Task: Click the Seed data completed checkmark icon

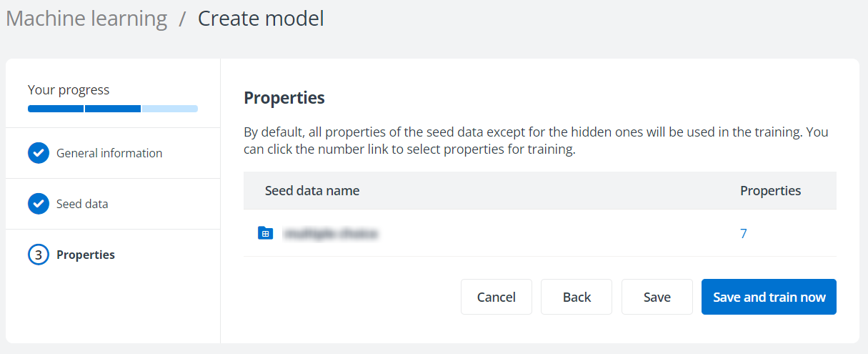Action: [x=38, y=204]
